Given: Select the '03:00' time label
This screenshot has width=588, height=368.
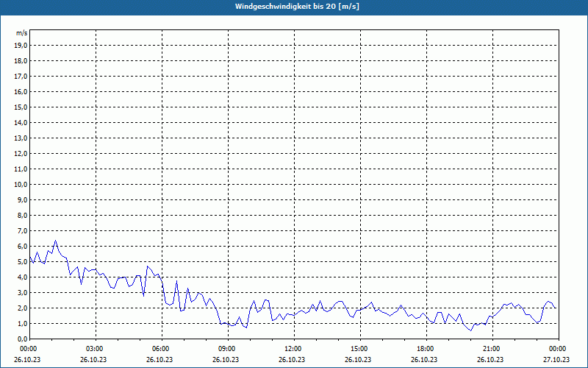Looking at the screenshot, I should tap(96, 349).
